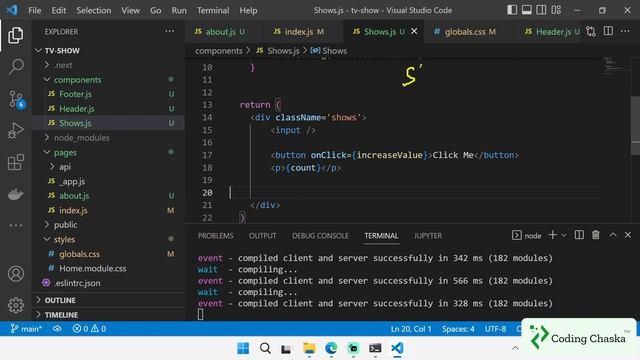Open the Run and Debug view
The width and height of the screenshot is (640, 360).
(16, 131)
